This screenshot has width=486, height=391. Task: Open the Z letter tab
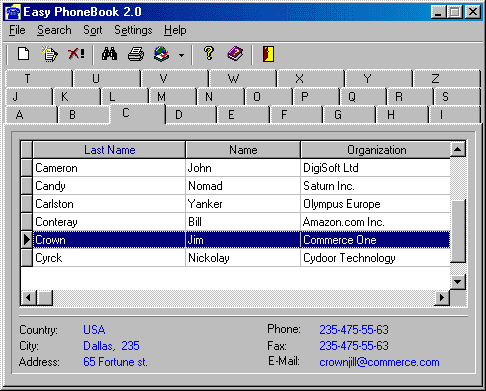(x=447, y=79)
